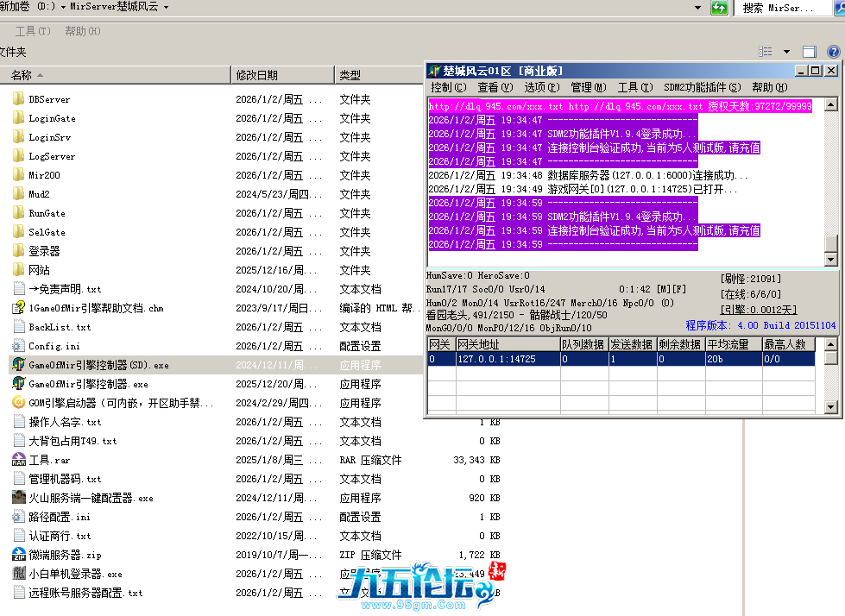Click the 修改日期 column header
Screen dimensions: 845x616
pos(257,75)
